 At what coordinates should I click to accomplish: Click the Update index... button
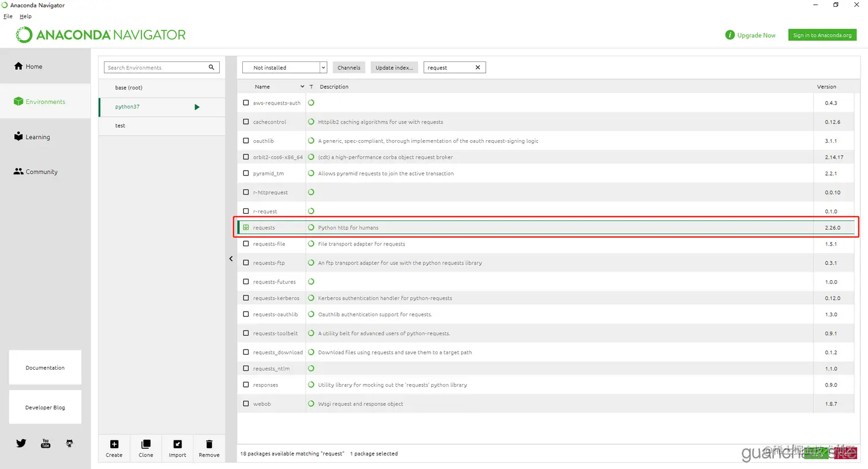(x=394, y=67)
